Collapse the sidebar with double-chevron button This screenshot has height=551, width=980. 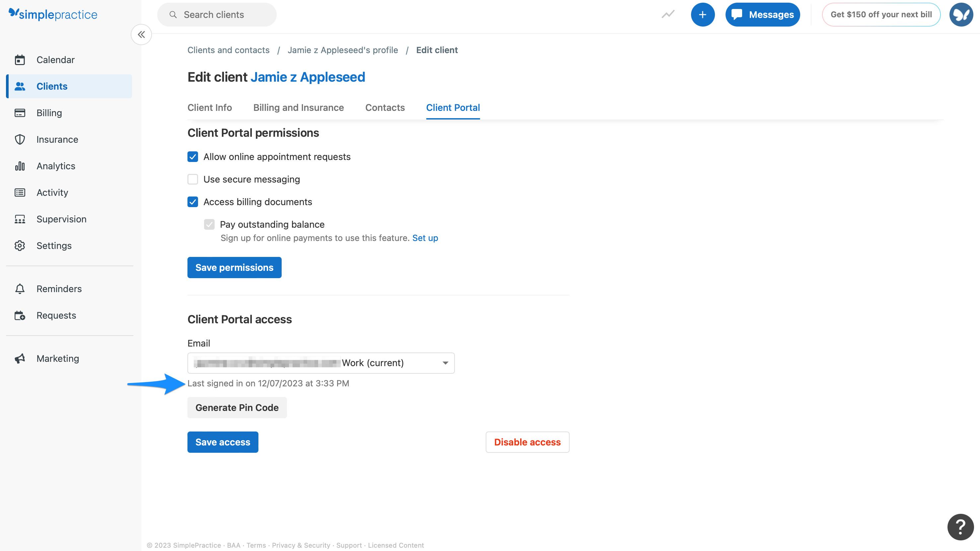(141, 35)
